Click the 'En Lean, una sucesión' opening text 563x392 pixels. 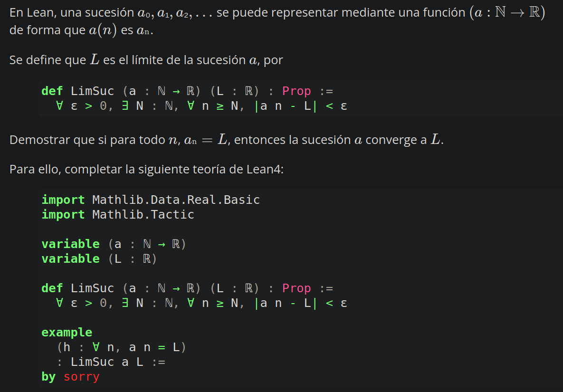click(71, 13)
